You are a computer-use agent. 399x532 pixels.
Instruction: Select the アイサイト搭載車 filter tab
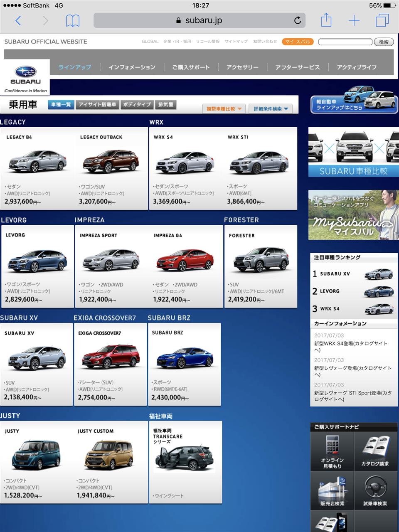click(98, 105)
